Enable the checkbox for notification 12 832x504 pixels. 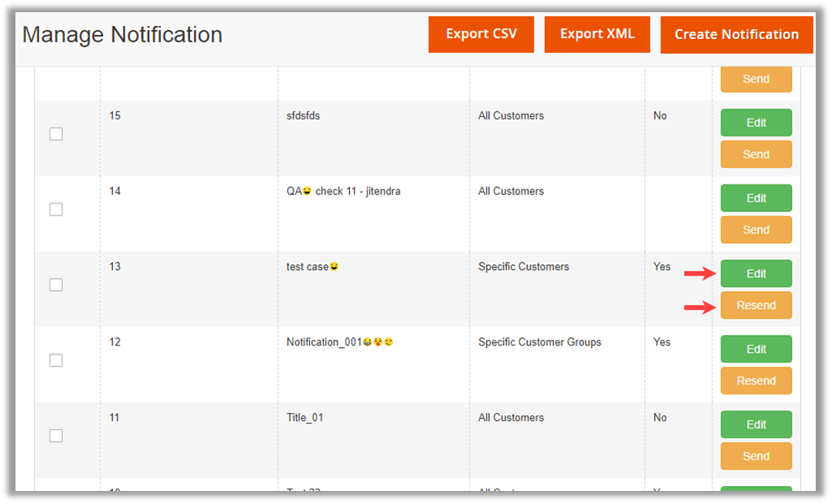coord(56,360)
